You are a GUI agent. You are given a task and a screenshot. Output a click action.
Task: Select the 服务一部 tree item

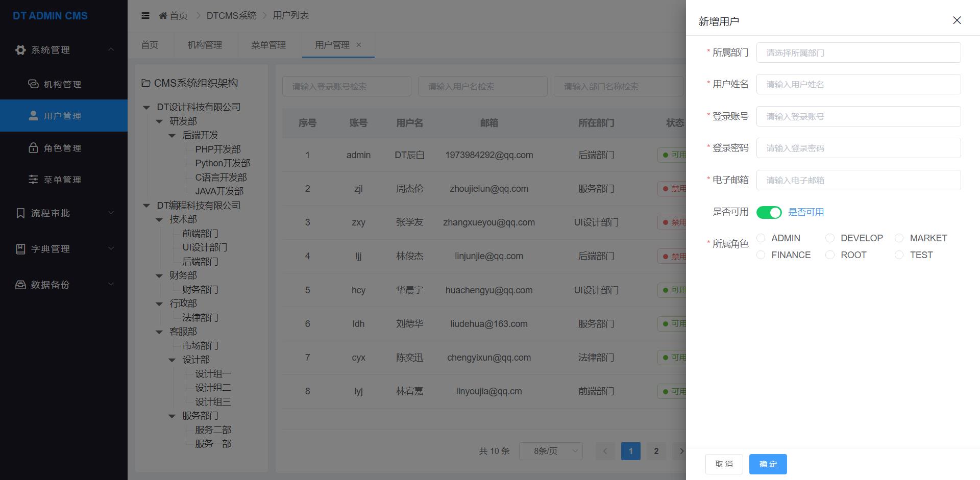pyautogui.click(x=213, y=444)
